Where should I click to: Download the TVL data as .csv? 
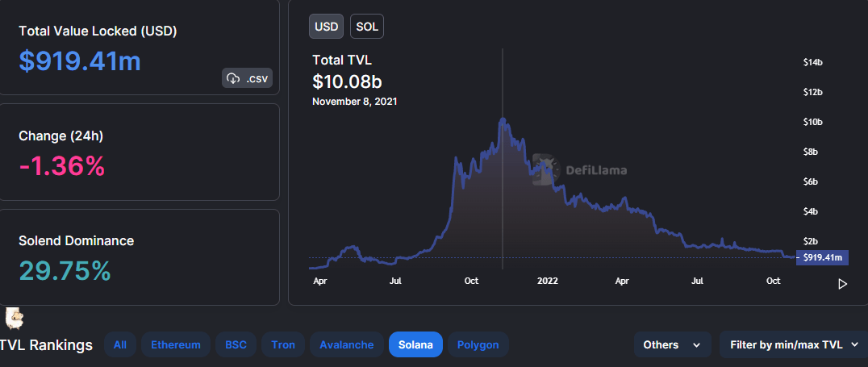pos(248,78)
